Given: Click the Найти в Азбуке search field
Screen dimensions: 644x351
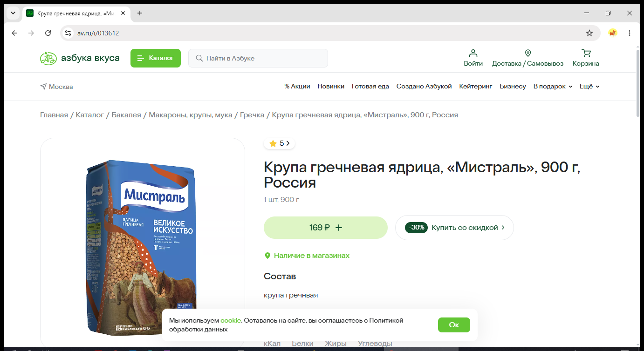Looking at the screenshot, I should click(258, 58).
